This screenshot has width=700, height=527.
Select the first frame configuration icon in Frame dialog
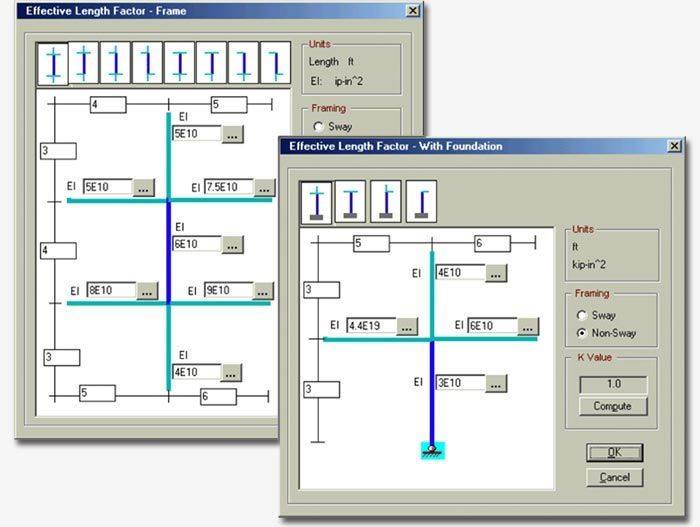(53, 64)
